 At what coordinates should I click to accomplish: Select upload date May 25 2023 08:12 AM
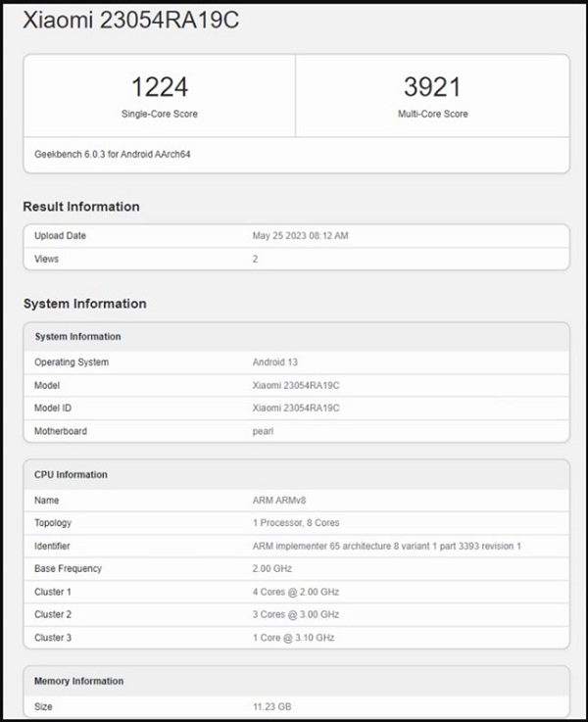(300, 236)
